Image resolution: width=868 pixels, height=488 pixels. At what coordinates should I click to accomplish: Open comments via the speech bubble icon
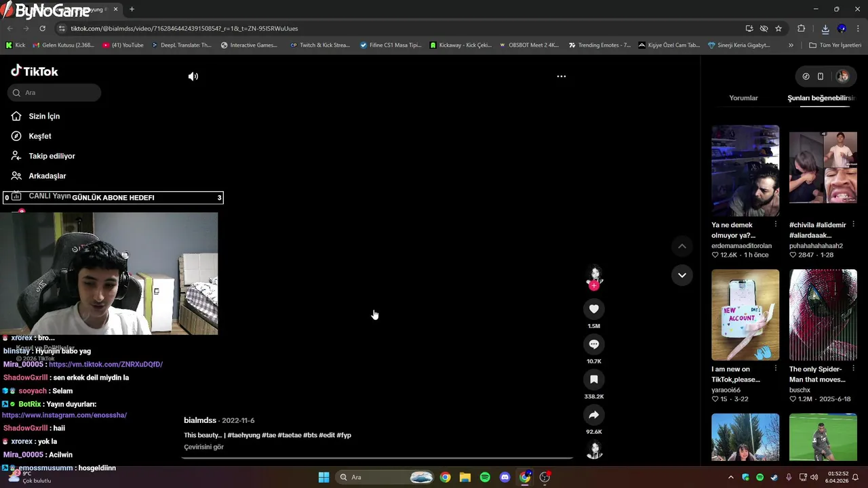pyautogui.click(x=594, y=344)
